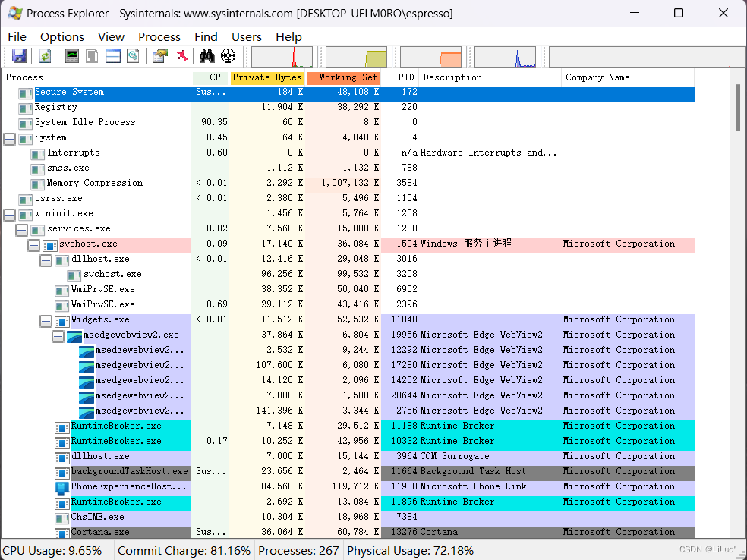Click the System Idle Process icon

tap(25, 124)
